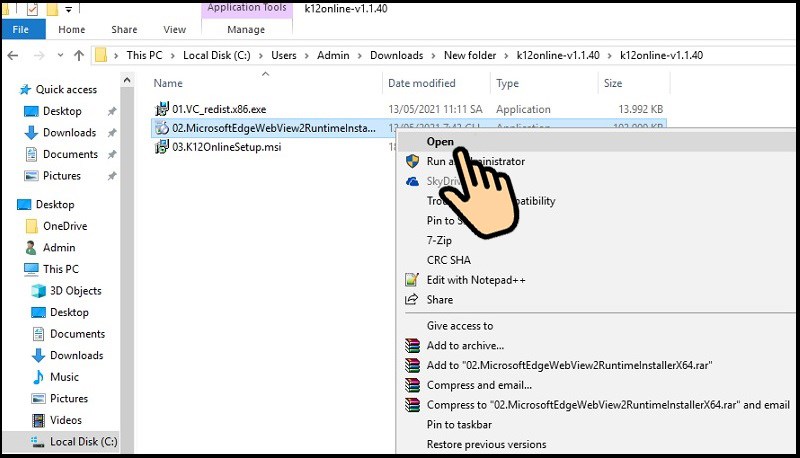Click Users breadcrumb in address bar

(x=284, y=55)
